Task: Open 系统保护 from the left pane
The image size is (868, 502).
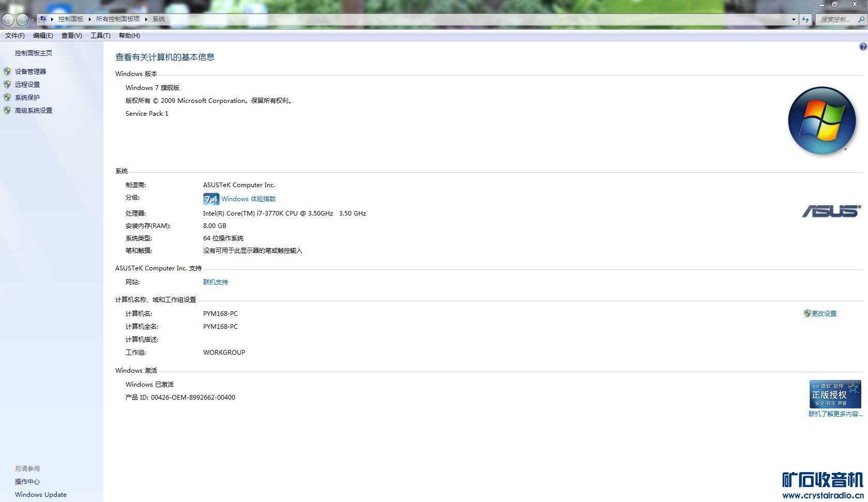Action: 27,98
